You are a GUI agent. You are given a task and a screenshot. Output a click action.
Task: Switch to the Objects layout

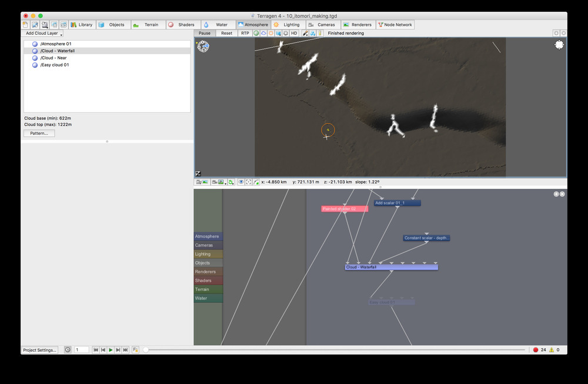click(112, 25)
